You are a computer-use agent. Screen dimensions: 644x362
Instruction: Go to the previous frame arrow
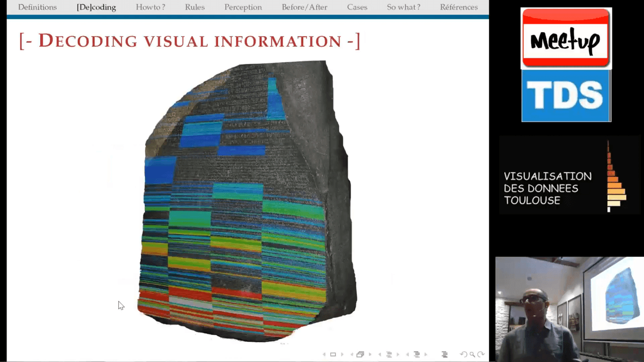(x=352, y=354)
